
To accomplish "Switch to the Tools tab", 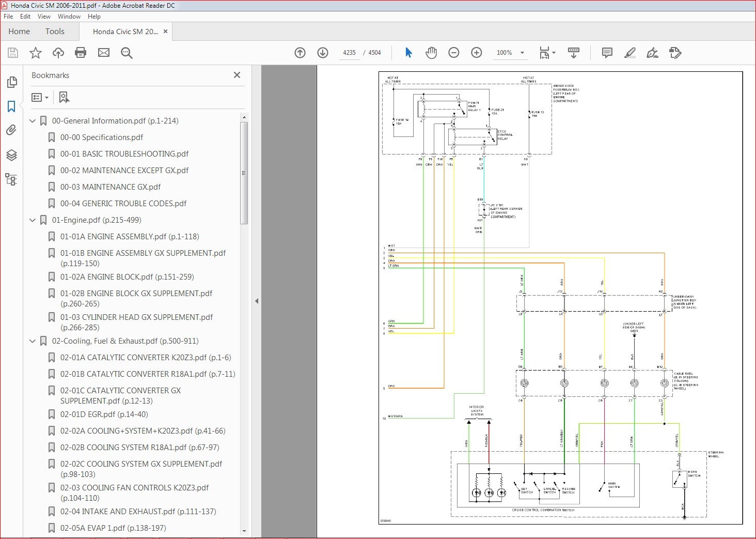I will click(x=55, y=32).
